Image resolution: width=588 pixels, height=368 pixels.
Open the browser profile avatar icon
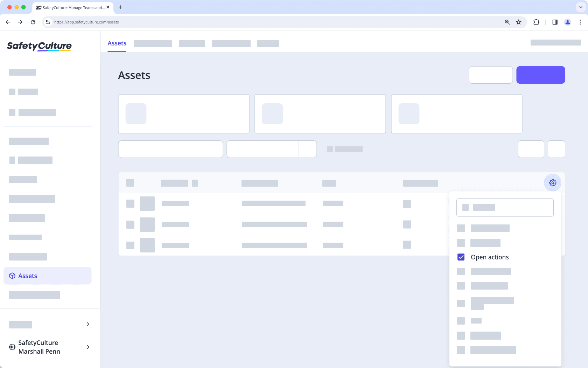click(x=567, y=22)
